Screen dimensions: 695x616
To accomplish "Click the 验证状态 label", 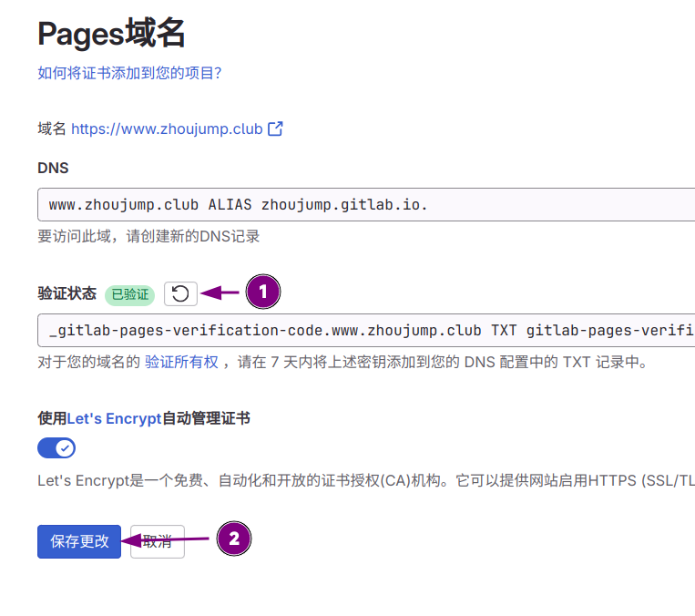I will coord(66,293).
